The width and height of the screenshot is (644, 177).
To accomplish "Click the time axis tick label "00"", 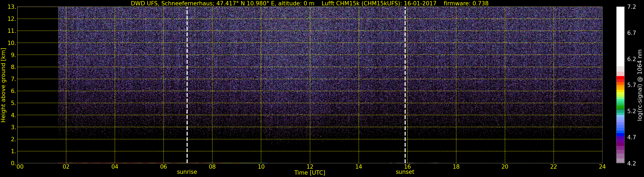I will coord(20,167).
